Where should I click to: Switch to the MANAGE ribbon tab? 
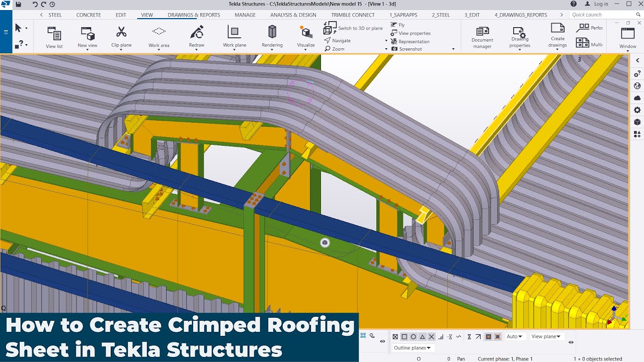point(245,15)
